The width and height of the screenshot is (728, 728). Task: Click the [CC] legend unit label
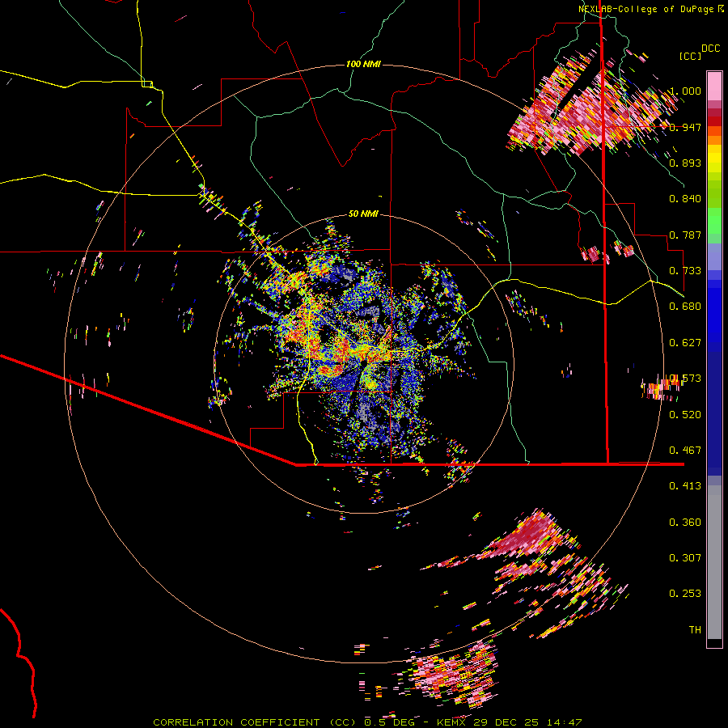point(690,56)
